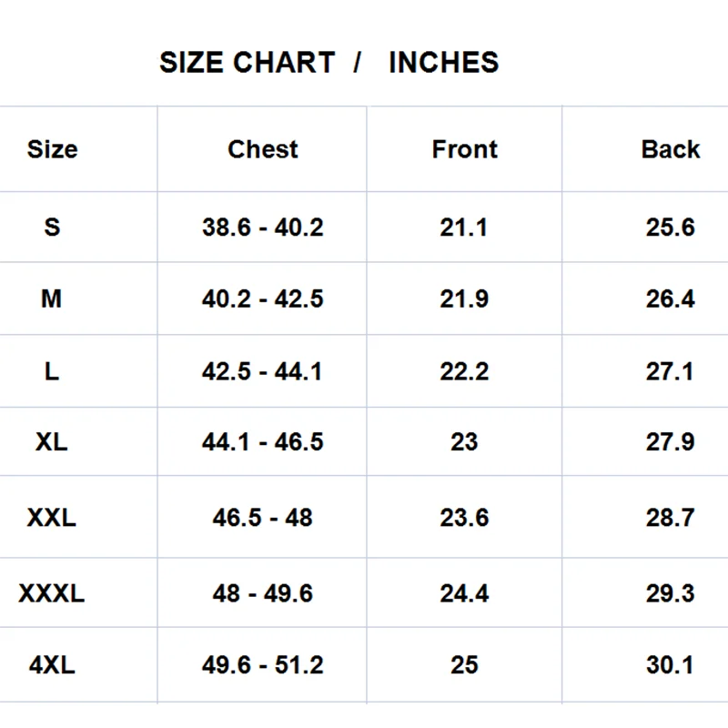
Task: Select the Back column header
Action: 671,149
